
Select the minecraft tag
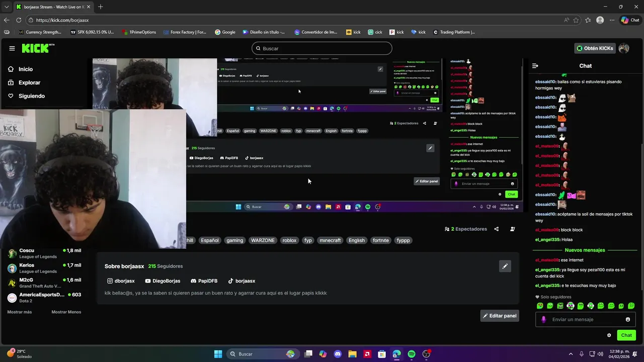click(x=330, y=240)
